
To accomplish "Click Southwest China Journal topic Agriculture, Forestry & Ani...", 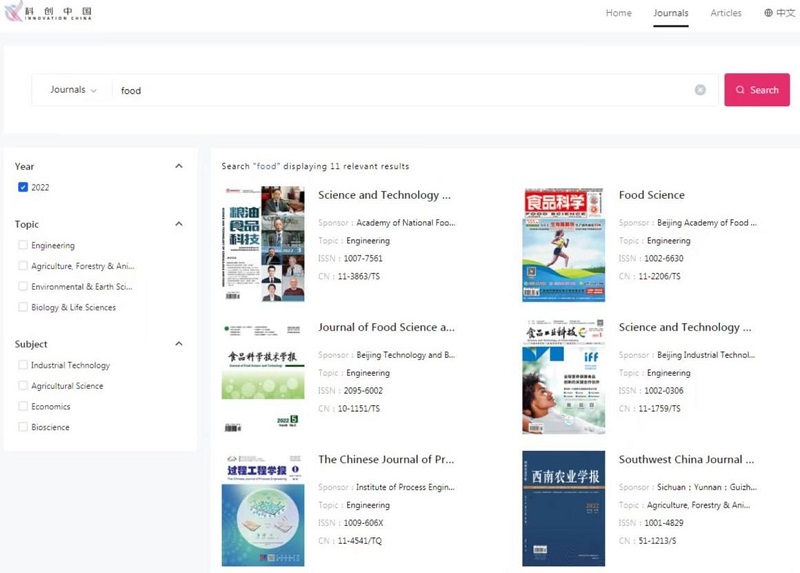I will point(698,505).
